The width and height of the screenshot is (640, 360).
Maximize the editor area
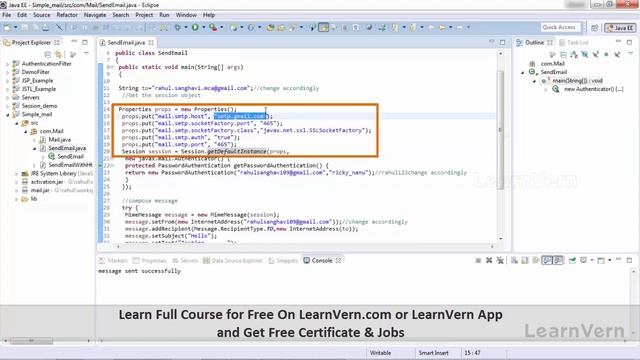coord(502,42)
